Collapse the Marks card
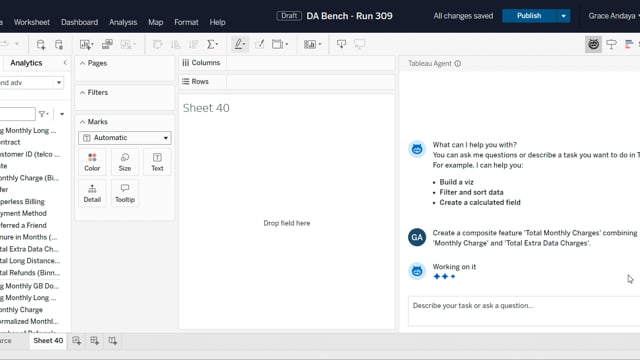The image size is (640, 360). pos(82,122)
